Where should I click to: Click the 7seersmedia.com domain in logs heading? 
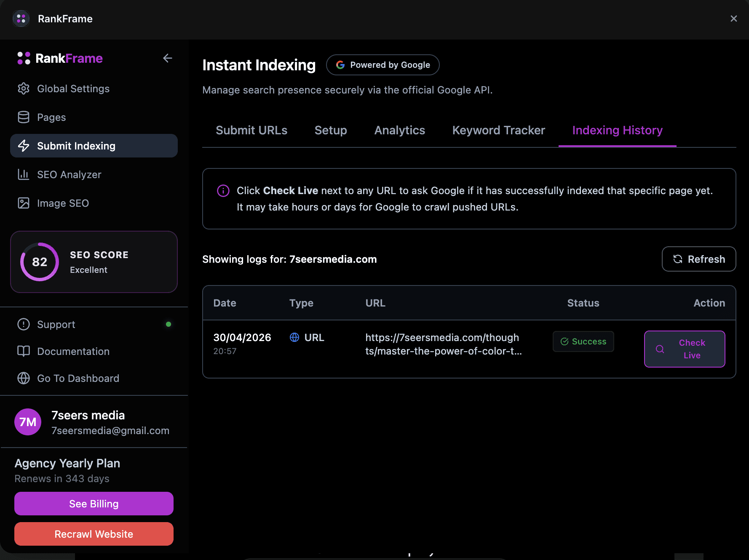(333, 259)
